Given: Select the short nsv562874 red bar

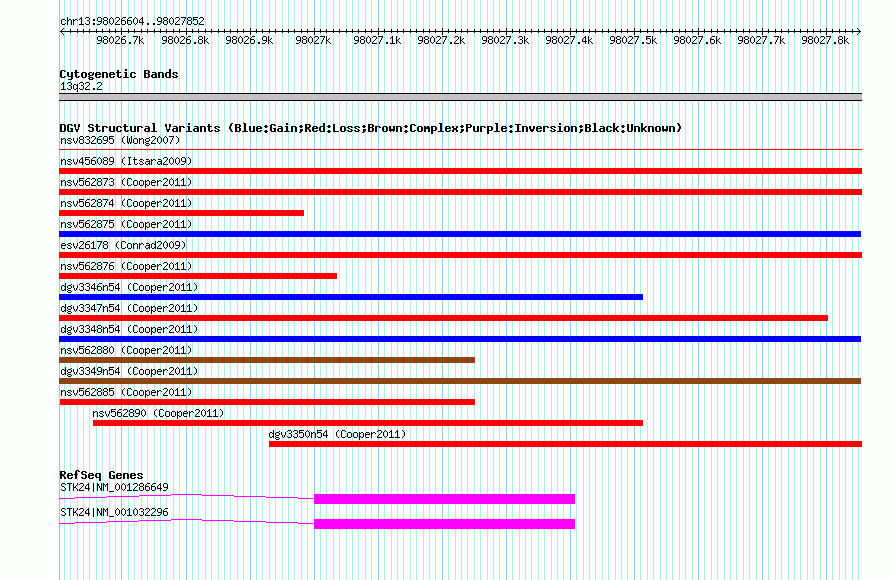Looking at the screenshot, I should pyautogui.click(x=182, y=213).
